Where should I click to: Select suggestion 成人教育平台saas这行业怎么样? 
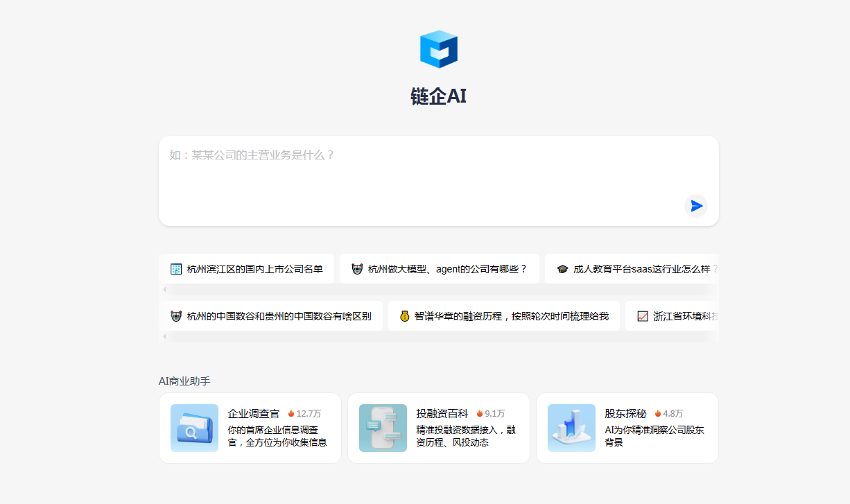coord(632,269)
